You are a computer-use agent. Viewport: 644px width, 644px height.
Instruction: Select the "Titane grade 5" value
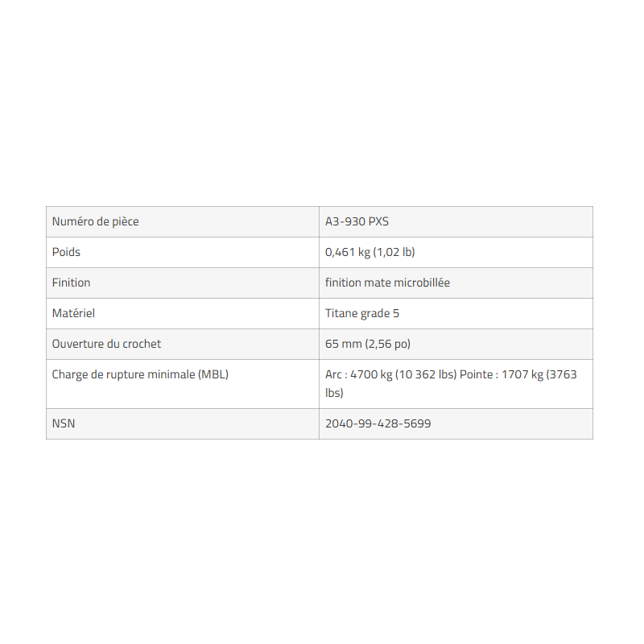pos(362,313)
